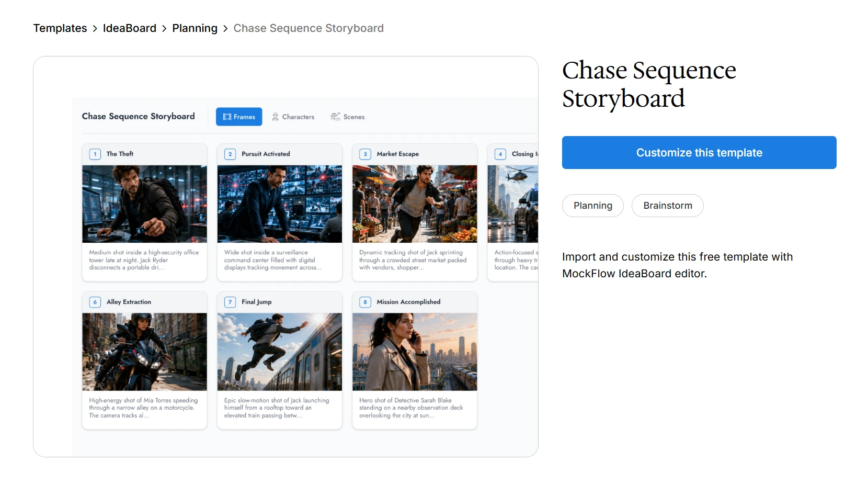868x484 pixels.
Task: Click the 'Medium shot inside a high-security' description
Action: tap(144, 260)
